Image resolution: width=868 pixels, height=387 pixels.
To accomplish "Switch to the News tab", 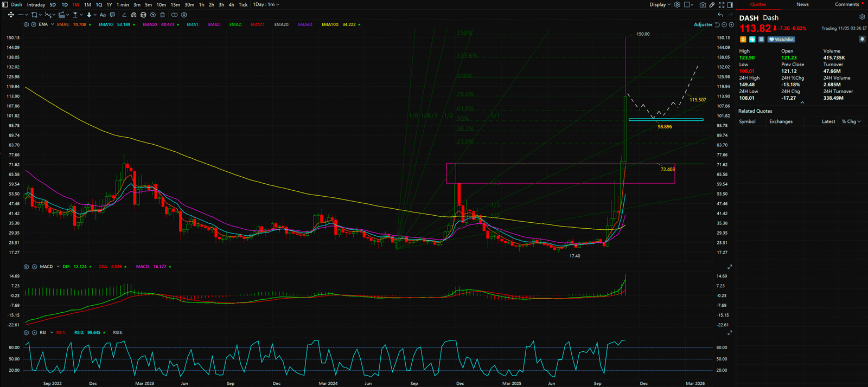I will [802, 4].
